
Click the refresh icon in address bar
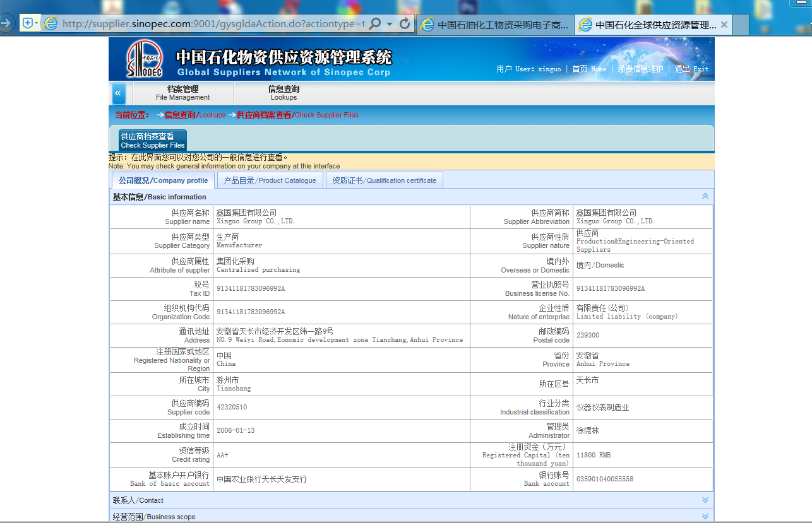(405, 24)
